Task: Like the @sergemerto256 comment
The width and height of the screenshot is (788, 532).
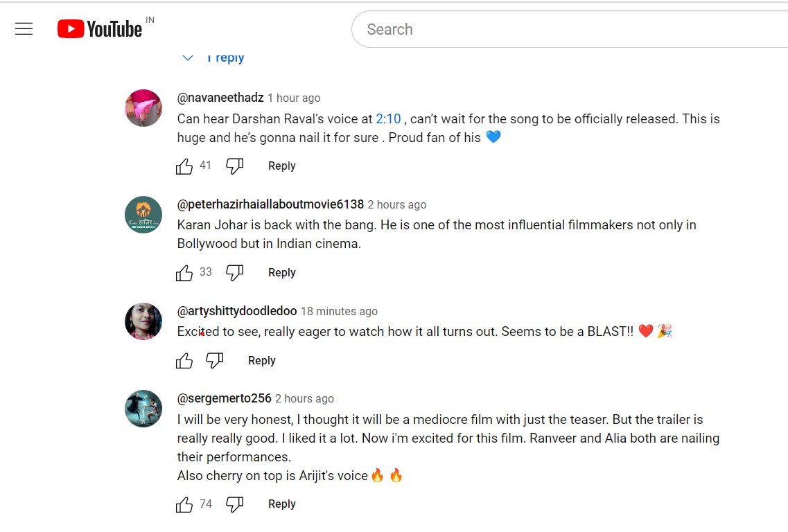Action: (184, 504)
